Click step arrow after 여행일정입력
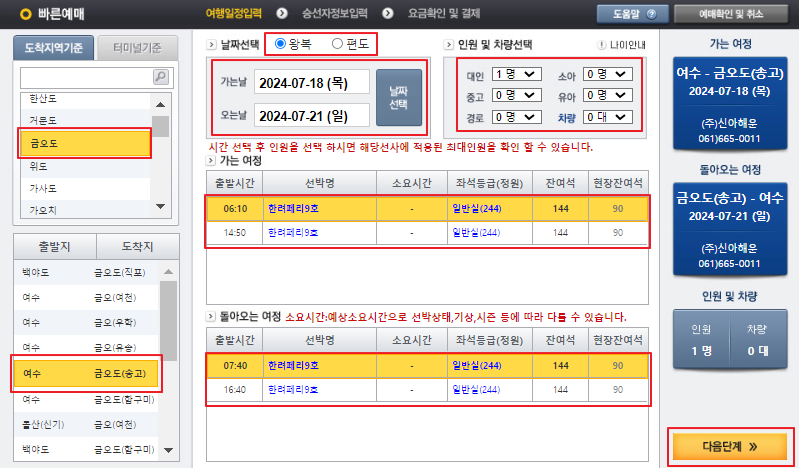Viewport: 799px width, 468px height. coord(282,13)
